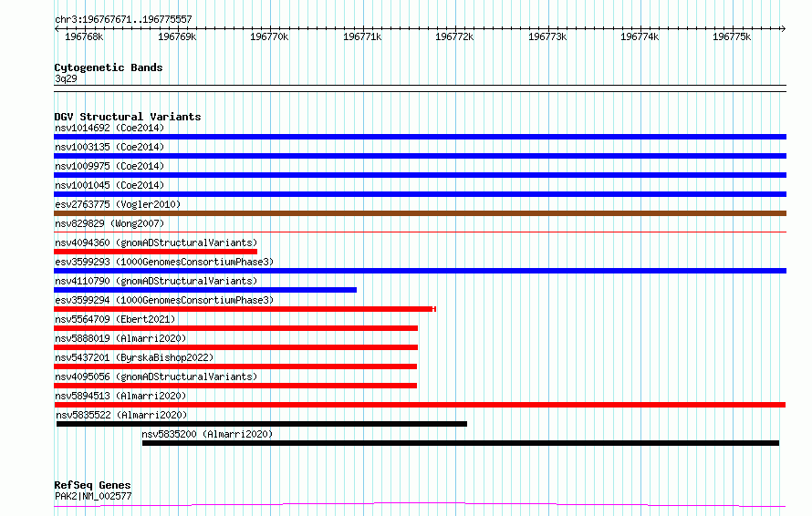Click the 196774k ruler position

coord(640,36)
